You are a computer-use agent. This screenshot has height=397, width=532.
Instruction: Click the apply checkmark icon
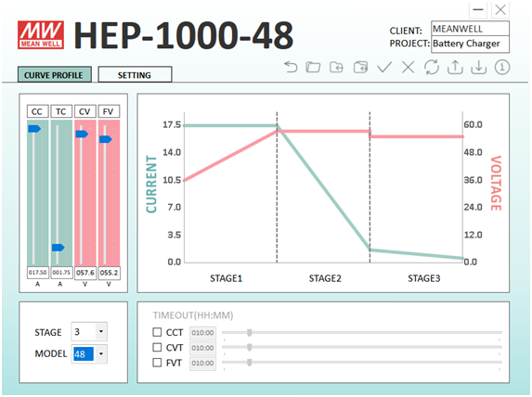[x=384, y=67]
